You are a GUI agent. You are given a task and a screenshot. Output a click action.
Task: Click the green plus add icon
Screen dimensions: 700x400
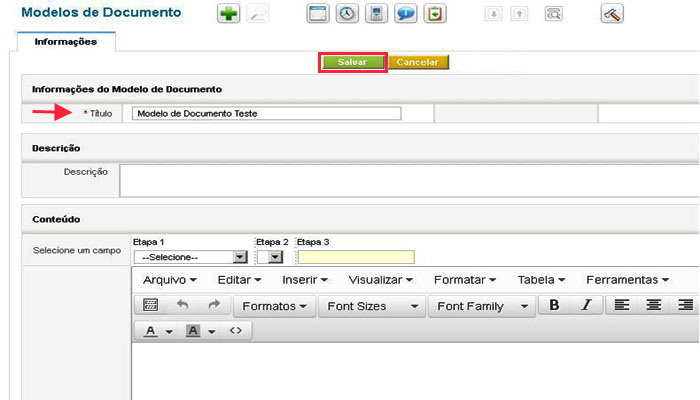pos(228,14)
